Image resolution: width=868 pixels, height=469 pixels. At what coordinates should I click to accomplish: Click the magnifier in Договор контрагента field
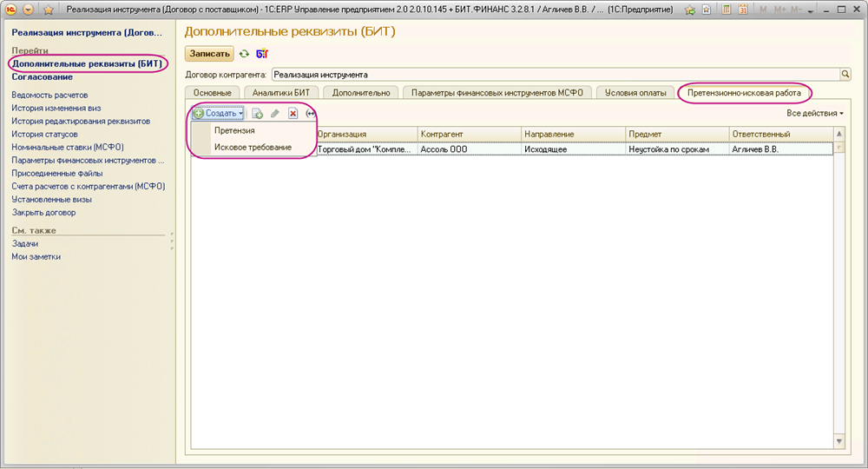pyautogui.click(x=845, y=75)
